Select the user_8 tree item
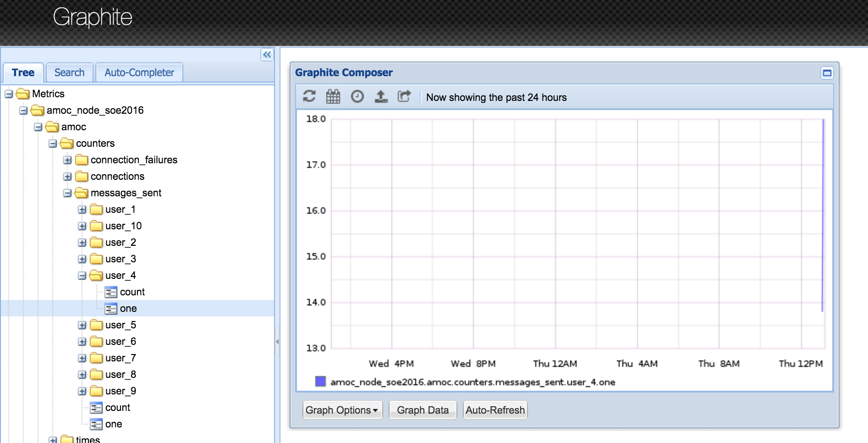The height and width of the screenshot is (443, 868). (x=121, y=375)
